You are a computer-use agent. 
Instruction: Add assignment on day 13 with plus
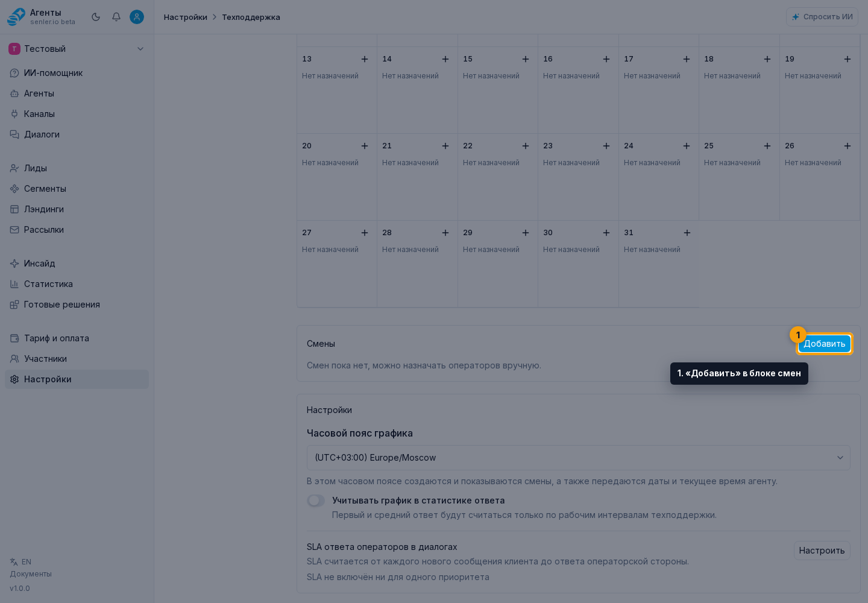pyautogui.click(x=365, y=59)
